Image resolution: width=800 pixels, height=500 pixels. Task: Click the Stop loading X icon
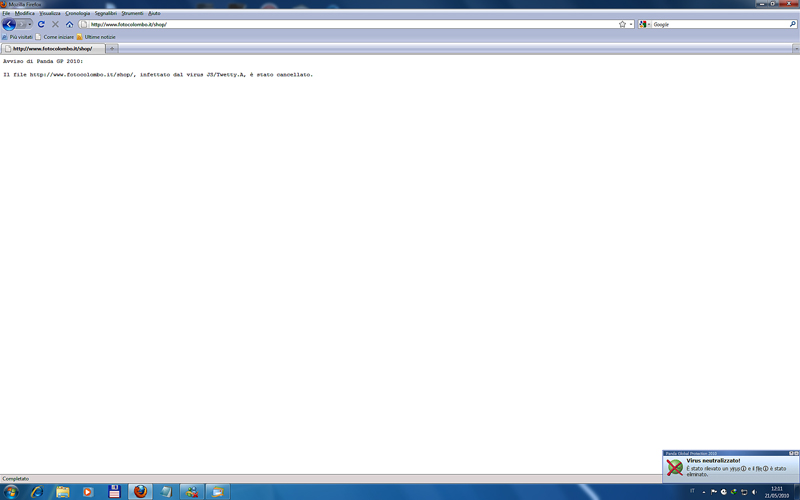[x=55, y=24]
